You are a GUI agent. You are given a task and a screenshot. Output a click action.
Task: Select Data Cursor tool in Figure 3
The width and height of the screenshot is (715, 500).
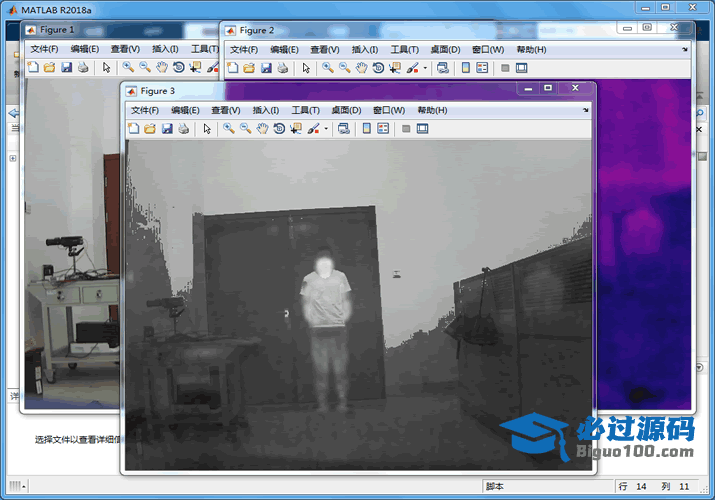click(296, 128)
